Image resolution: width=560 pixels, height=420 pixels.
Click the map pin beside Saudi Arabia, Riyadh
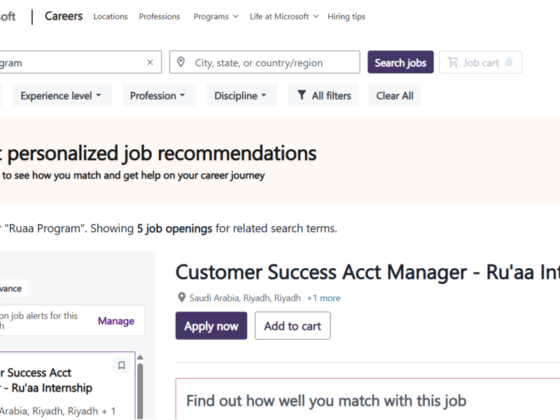coord(182,297)
